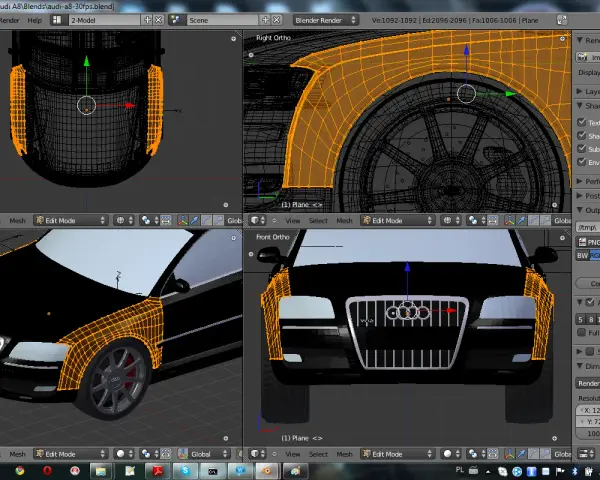Toggle 3D manipulator in perspective viewport header

183,454
